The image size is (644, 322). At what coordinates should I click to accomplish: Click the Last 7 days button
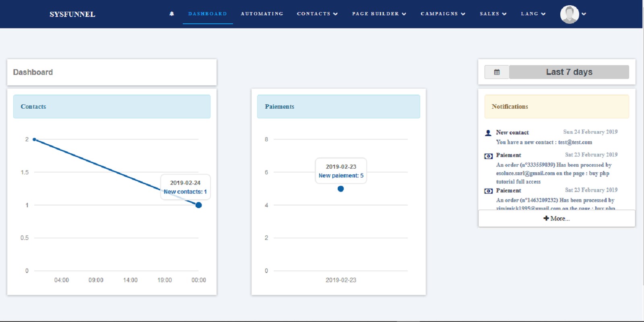[x=569, y=72]
